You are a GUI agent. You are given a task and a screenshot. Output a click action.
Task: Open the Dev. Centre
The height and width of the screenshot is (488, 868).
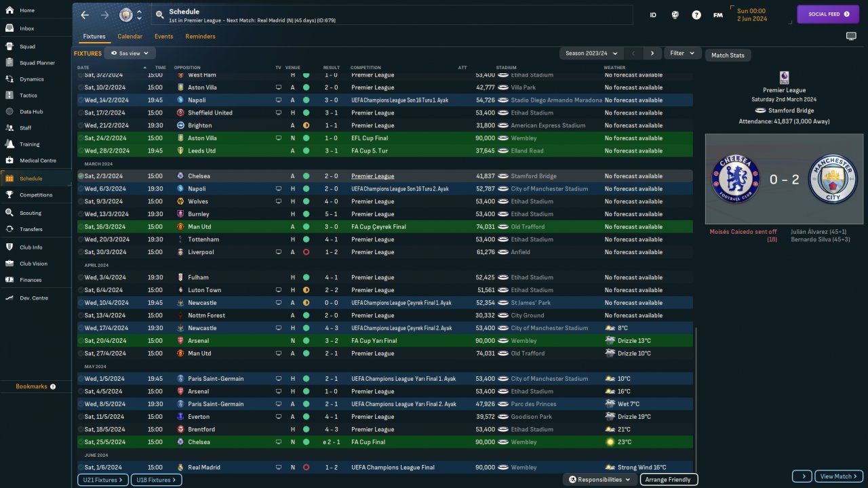click(35, 298)
